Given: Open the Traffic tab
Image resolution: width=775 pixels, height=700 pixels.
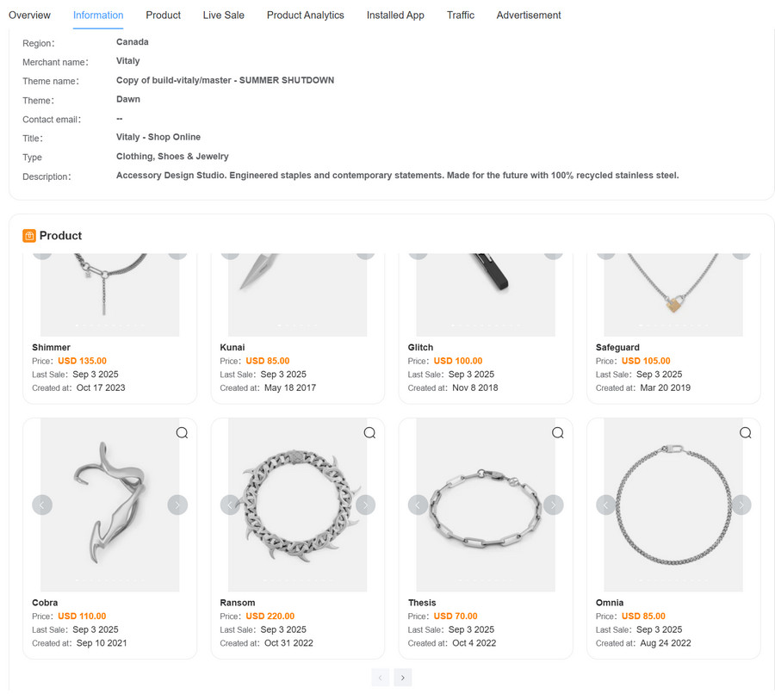Looking at the screenshot, I should coord(460,15).
